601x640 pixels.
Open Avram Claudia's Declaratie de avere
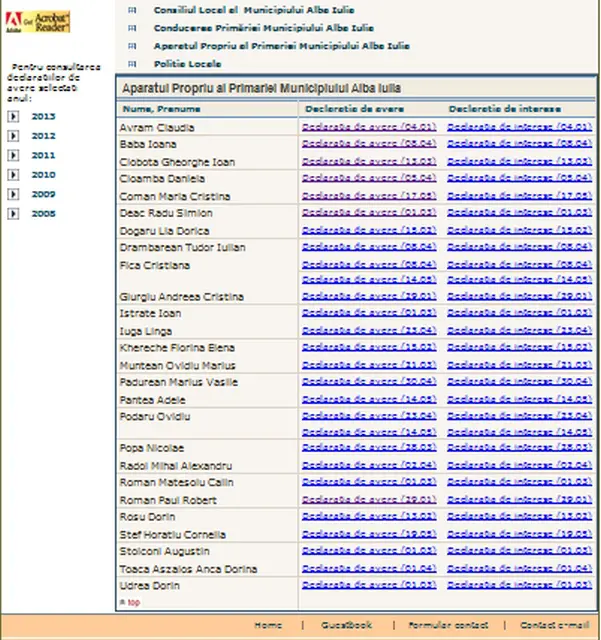[x=369, y=127]
